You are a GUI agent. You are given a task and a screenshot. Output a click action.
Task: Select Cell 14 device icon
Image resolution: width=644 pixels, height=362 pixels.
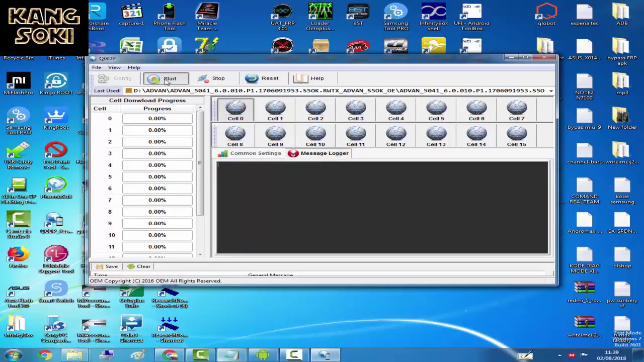476,136
